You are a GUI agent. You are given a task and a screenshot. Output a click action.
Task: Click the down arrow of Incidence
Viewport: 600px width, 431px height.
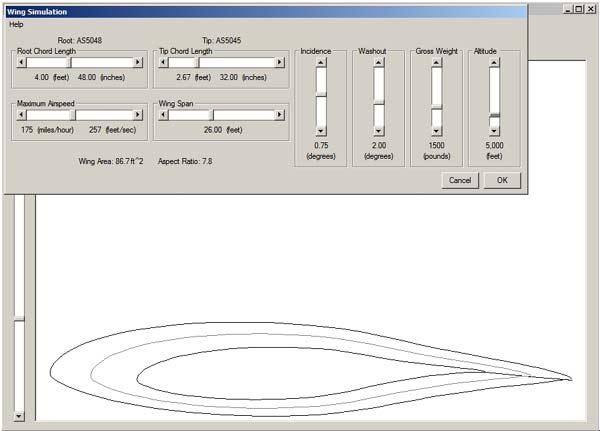tap(321, 131)
